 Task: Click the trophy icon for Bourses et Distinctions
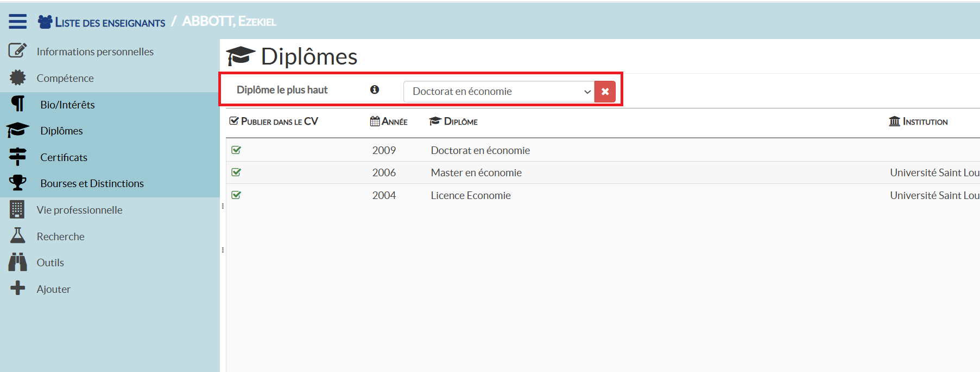tap(17, 183)
